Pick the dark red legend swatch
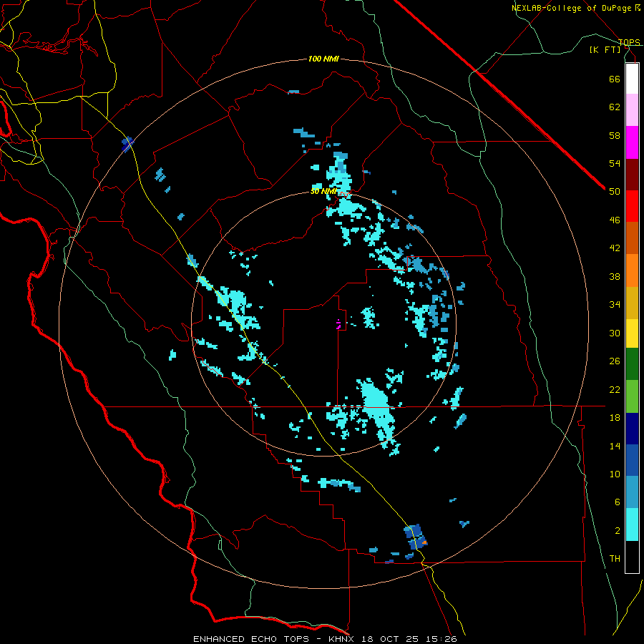Viewport: 644px width, 644px height. click(632, 175)
